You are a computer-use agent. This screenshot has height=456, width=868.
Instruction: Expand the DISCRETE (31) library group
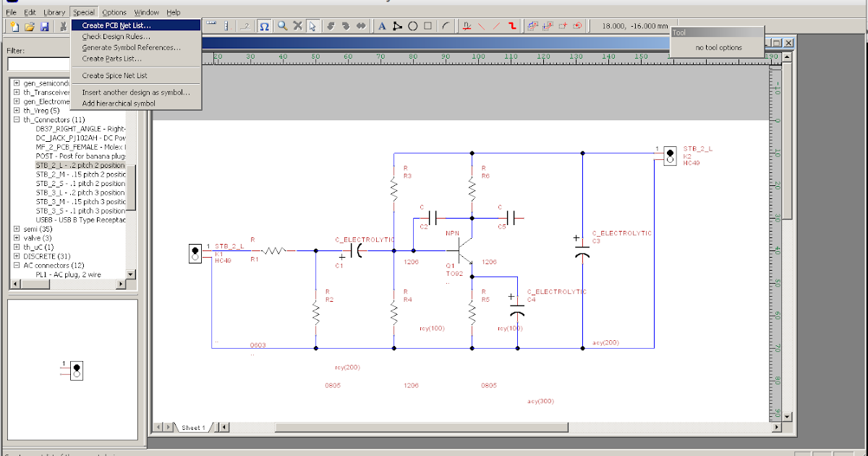17,256
